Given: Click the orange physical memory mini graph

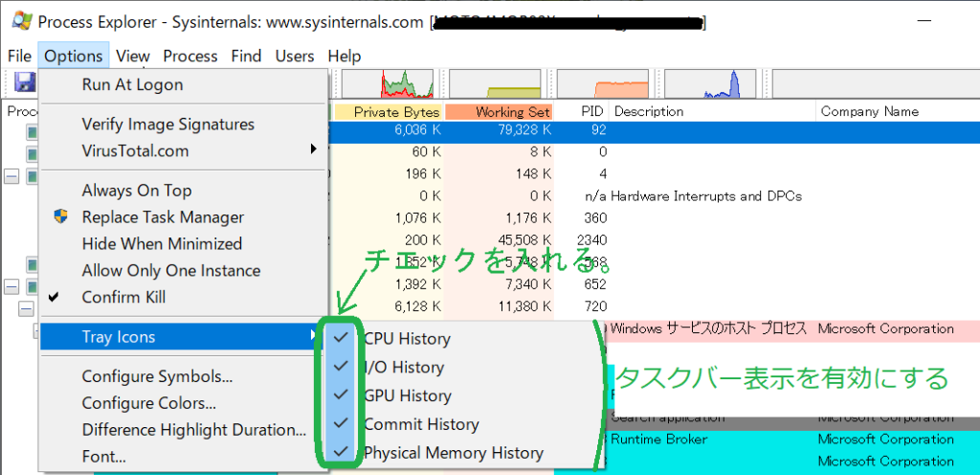Looking at the screenshot, I should click(x=601, y=83).
